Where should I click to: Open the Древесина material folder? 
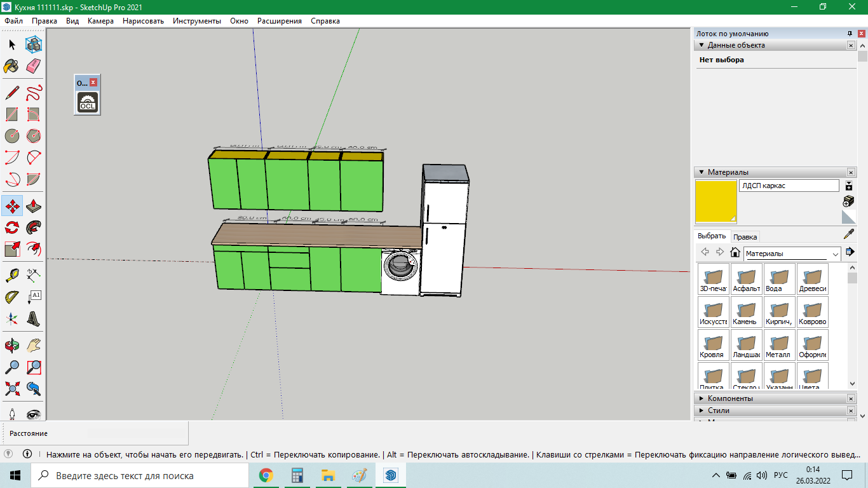click(x=813, y=279)
